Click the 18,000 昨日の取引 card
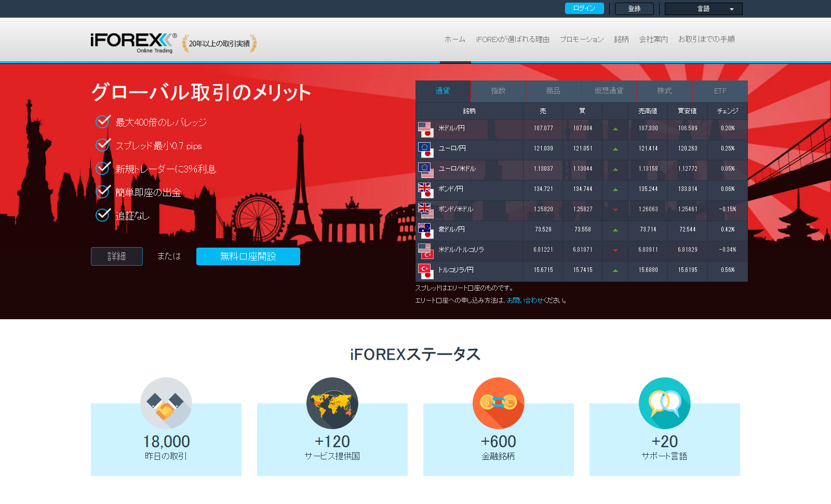Image resolution: width=831 pixels, height=504 pixels. pyautogui.click(x=166, y=440)
